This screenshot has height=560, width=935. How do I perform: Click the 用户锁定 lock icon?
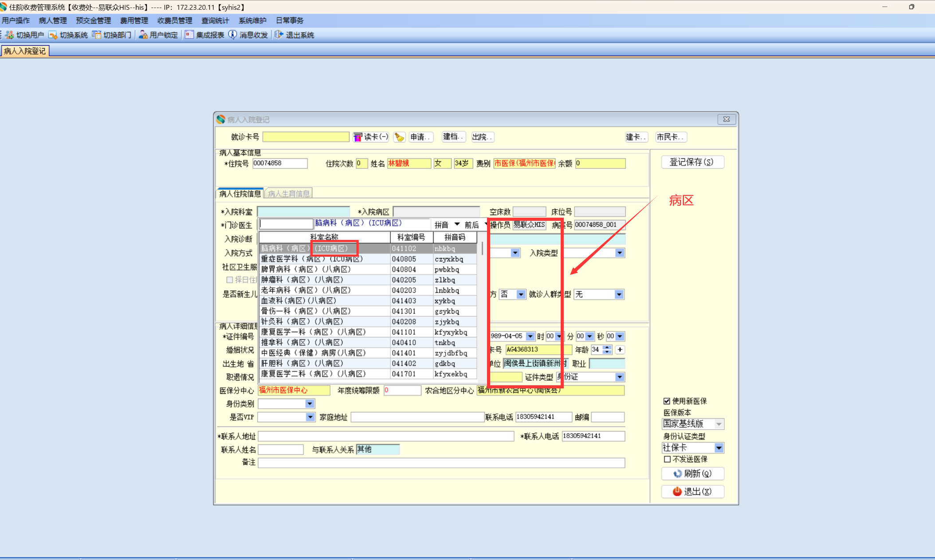pos(143,35)
